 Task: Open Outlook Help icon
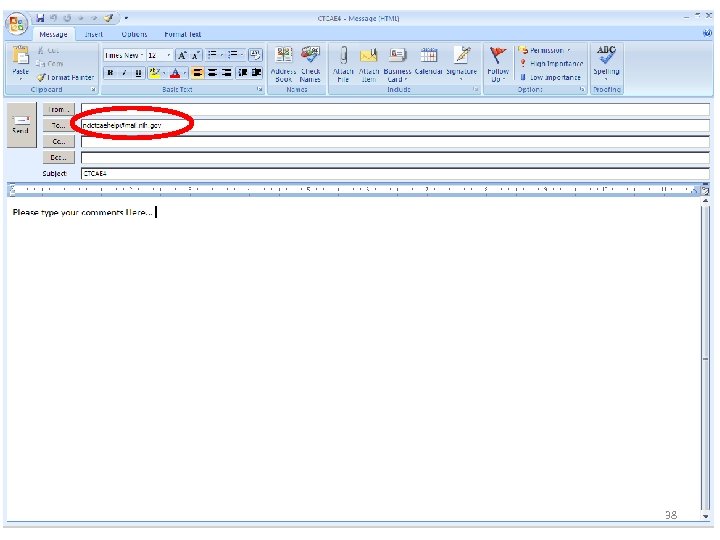click(708, 33)
